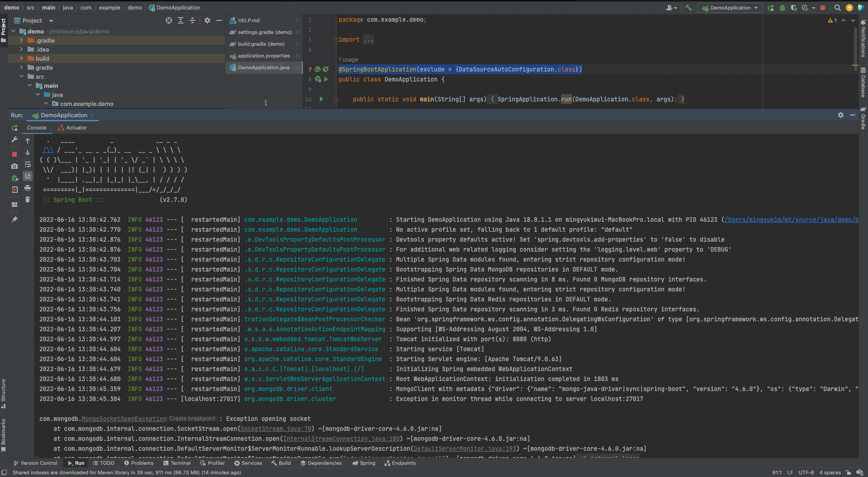Pin the Run tab
868x477 pixels.
[14, 219]
